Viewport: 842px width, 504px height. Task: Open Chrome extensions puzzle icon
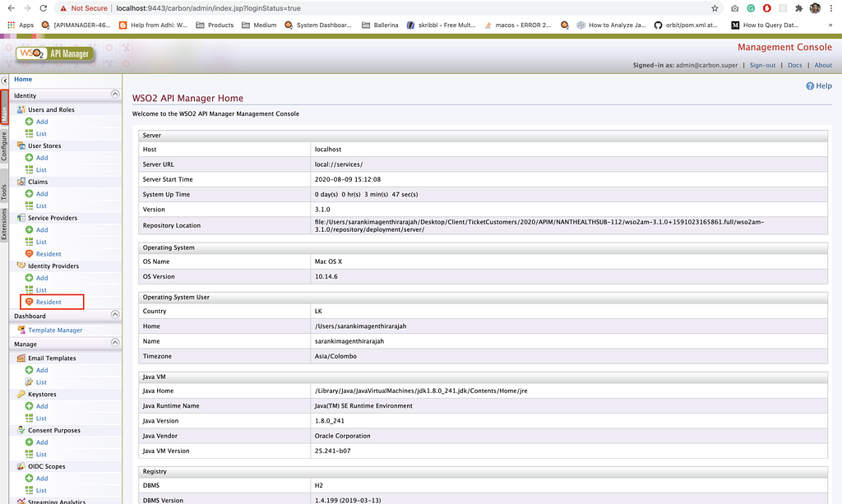(x=799, y=8)
